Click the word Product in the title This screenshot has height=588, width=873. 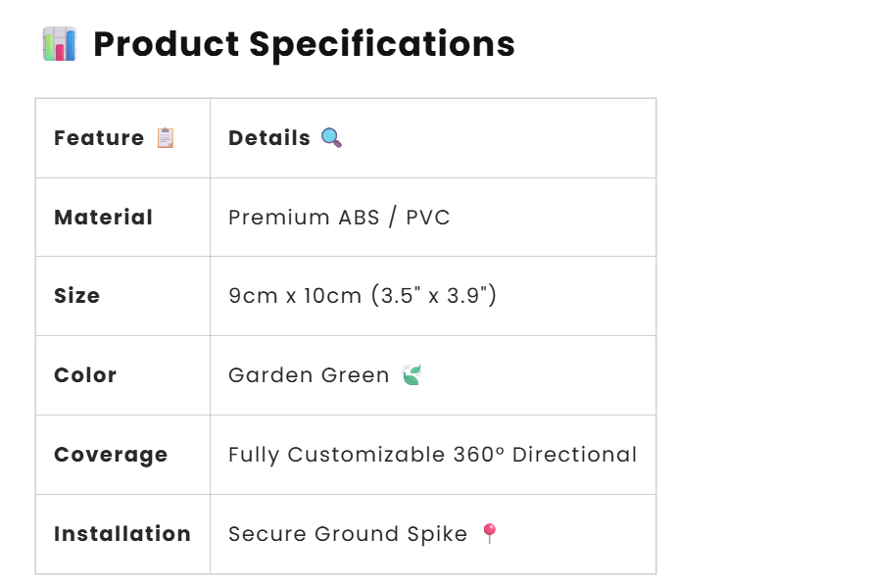(166, 44)
